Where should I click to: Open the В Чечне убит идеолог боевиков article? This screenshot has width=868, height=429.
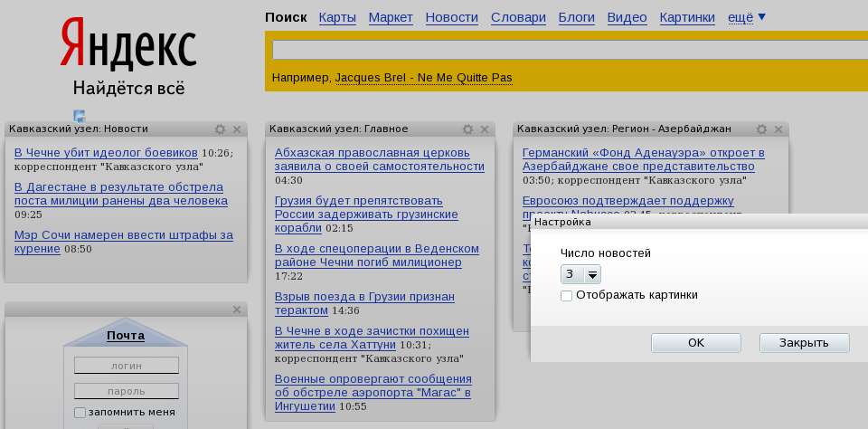pos(106,152)
